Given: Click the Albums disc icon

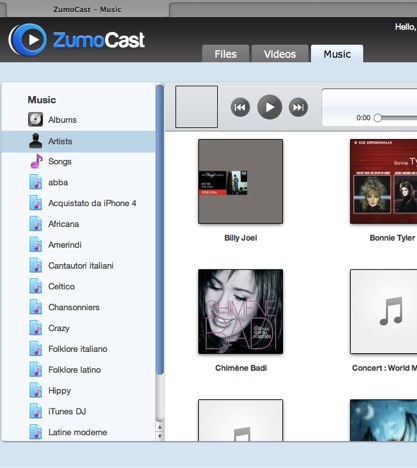Looking at the screenshot, I should (x=35, y=119).
